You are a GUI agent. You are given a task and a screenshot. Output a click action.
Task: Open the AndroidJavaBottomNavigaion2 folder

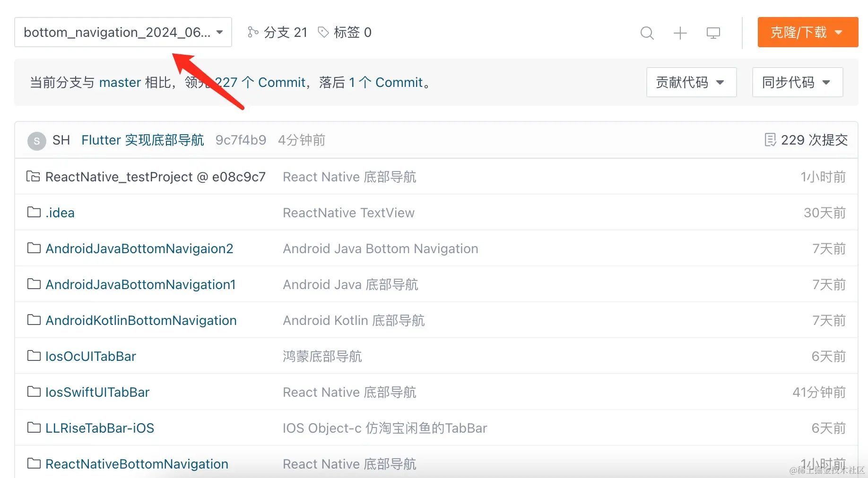139,249
